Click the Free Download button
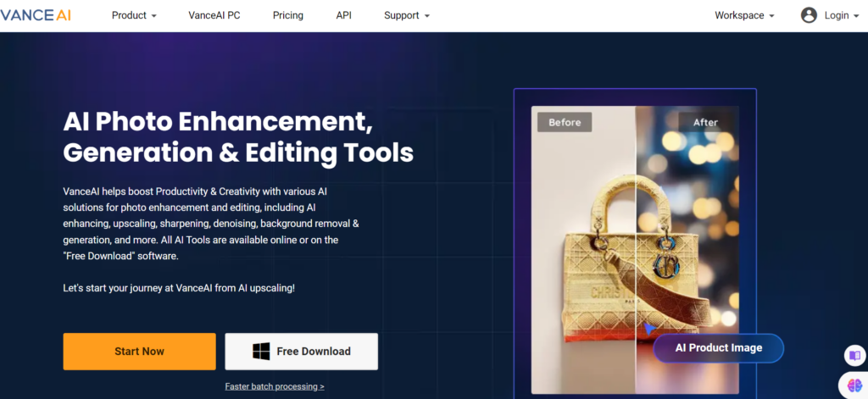The image size is (868, 399). point(301,352)
